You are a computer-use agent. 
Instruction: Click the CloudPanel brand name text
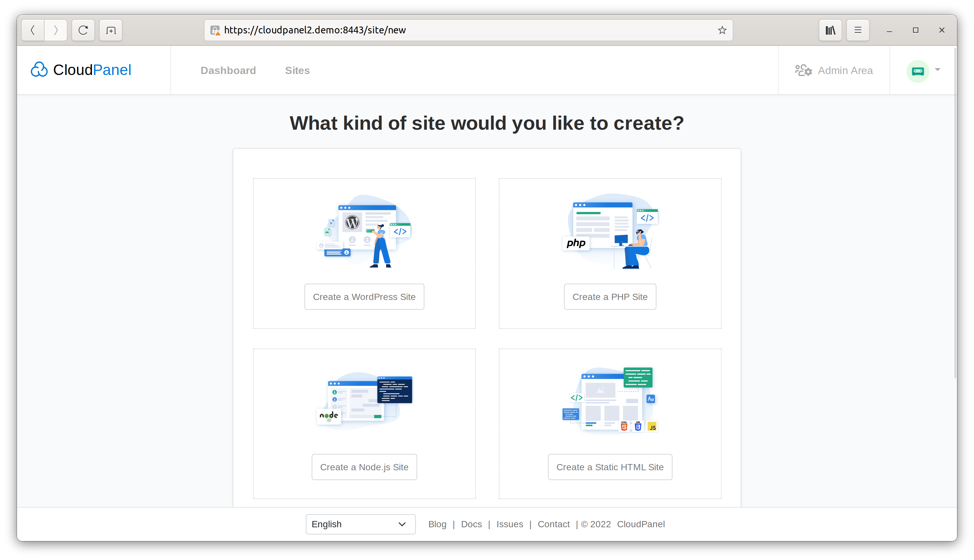(x=92, y=70)
